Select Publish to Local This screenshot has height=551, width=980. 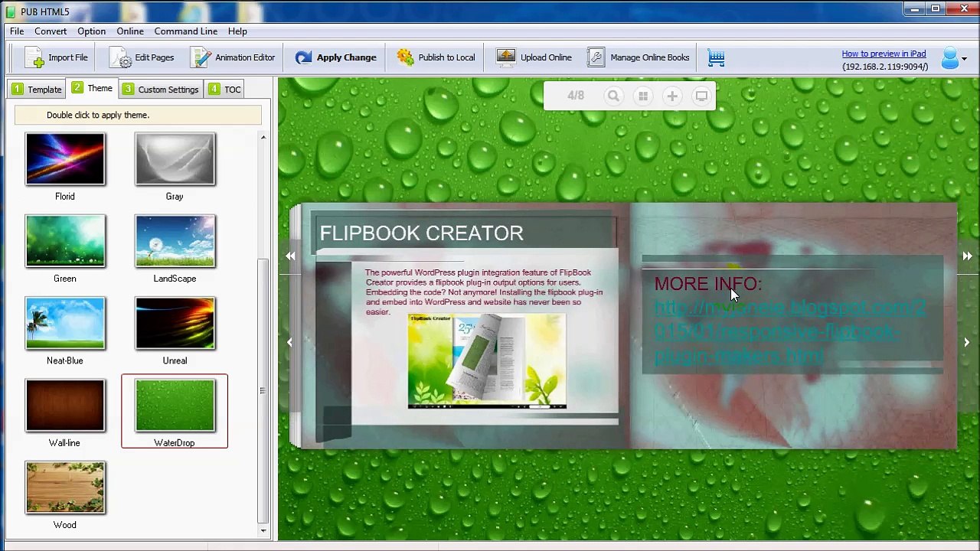[x=436, y=57]
